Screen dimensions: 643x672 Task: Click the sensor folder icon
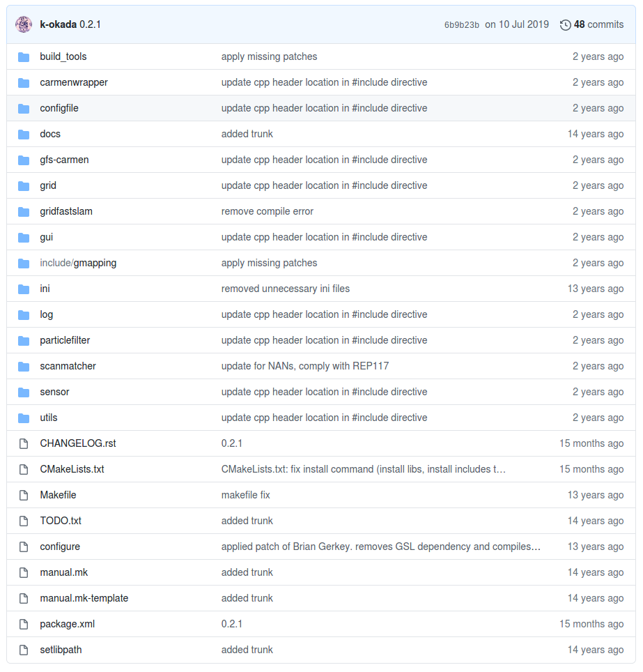tap(24, 392)
